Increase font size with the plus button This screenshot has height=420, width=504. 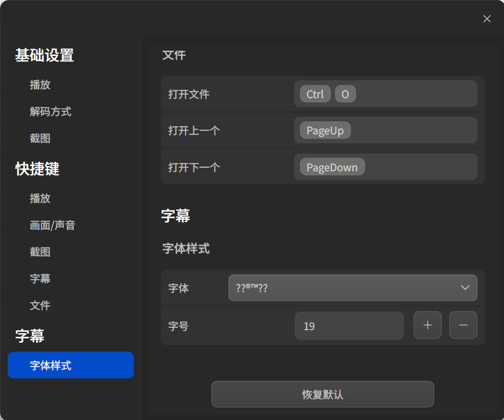[x=427, y=325]
